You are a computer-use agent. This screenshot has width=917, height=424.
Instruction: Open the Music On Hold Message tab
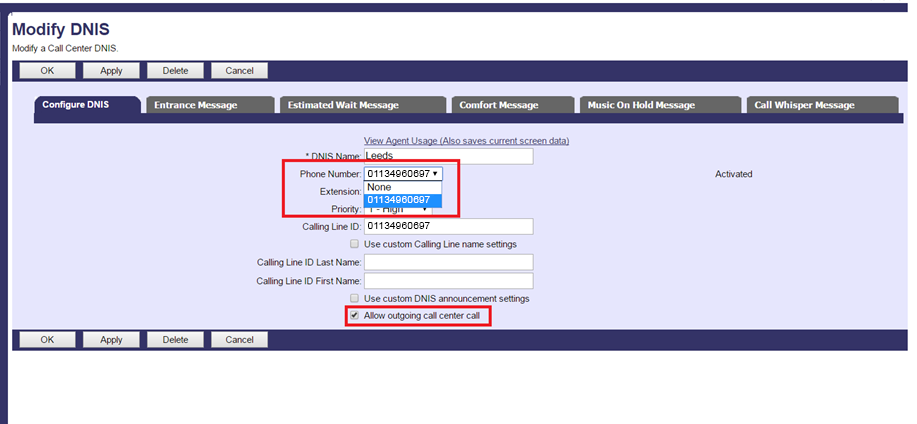point(660,105)
